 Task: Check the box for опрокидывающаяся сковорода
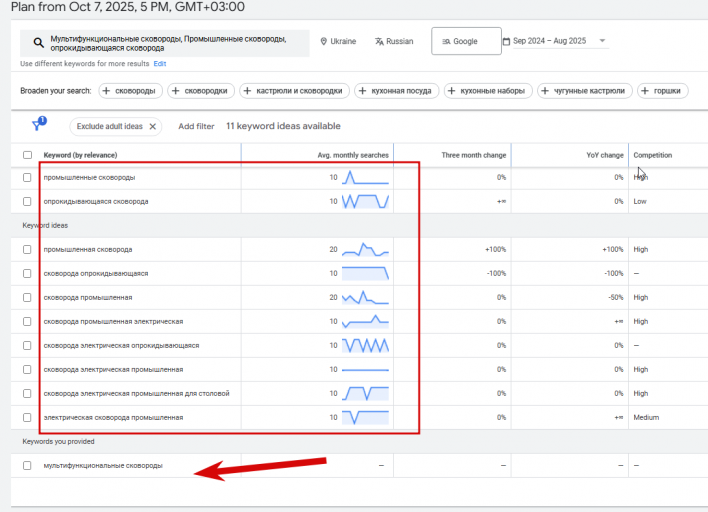(x=27, y=201)
